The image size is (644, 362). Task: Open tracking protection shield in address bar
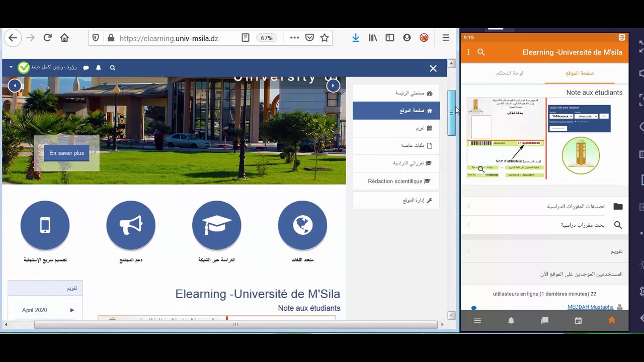tap(96, 38)
